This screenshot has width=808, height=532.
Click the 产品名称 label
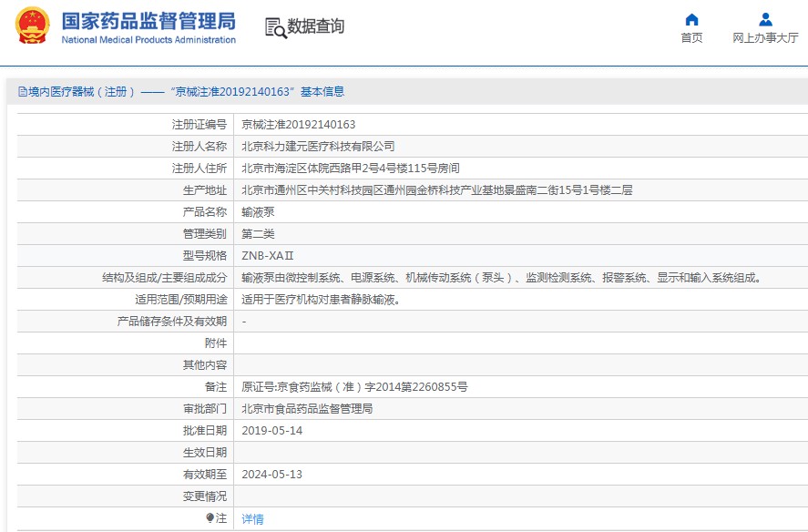[x=205, y=212]
